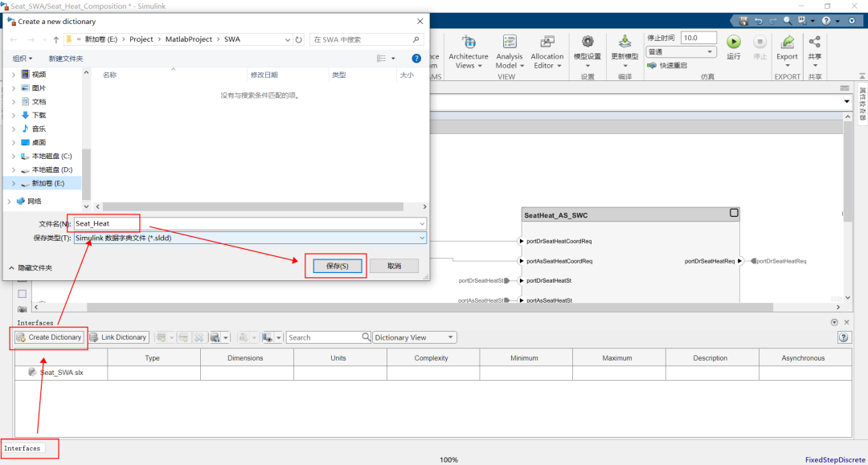Screen dimensions: 868x465
Task: Click the search magnifier in the SWA search box
Action: point(416,40)
